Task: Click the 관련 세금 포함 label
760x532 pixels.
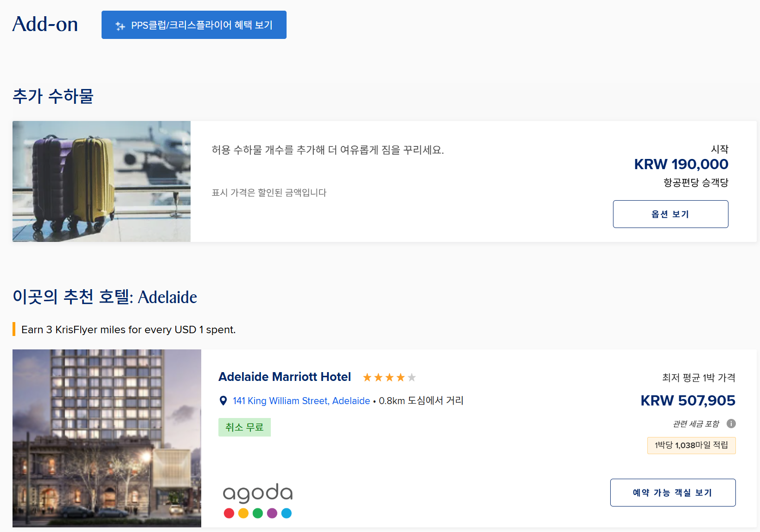Action: (x=696, y=424)
